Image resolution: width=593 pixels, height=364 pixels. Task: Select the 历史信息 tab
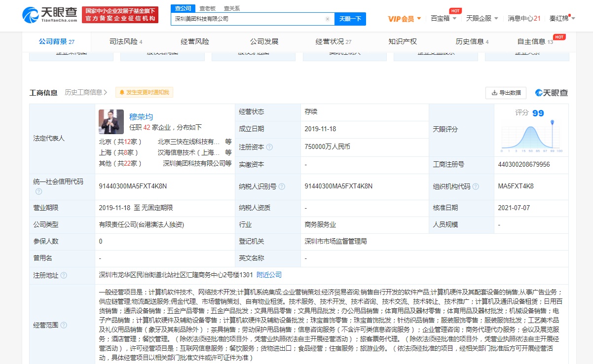(472, 41)
